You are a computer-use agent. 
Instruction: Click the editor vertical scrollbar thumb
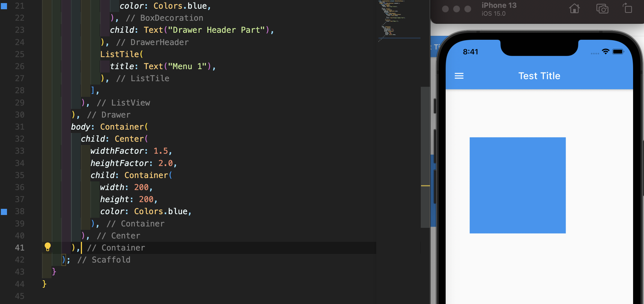pos(425,157)
